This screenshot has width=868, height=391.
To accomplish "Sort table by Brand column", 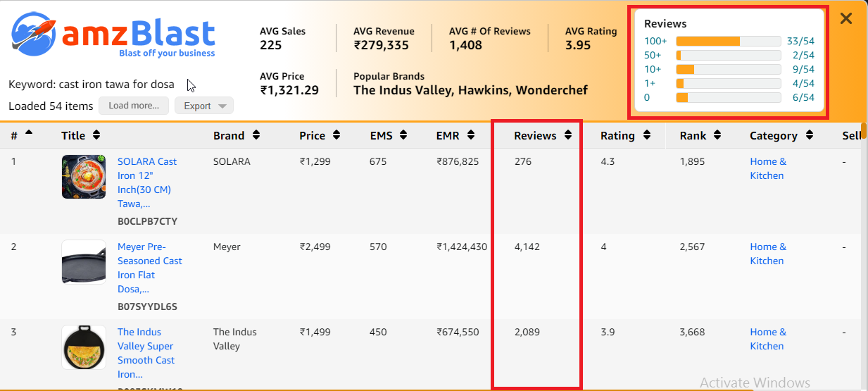I will pyautogui.click(x=256, y=135).
